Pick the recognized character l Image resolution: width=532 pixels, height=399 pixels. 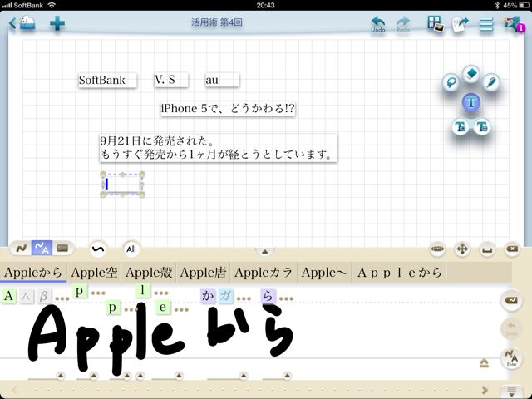pyautogui.click(x=143, y=291)
